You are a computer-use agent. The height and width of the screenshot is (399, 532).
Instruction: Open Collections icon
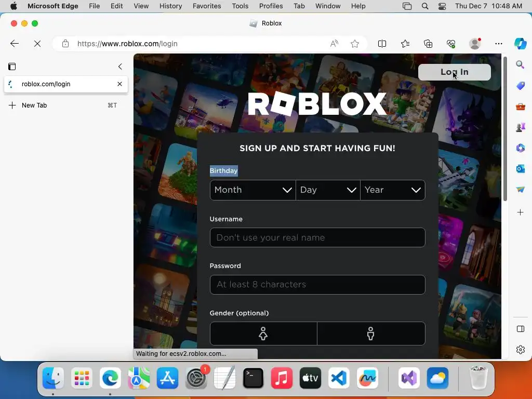click(428, 44)
